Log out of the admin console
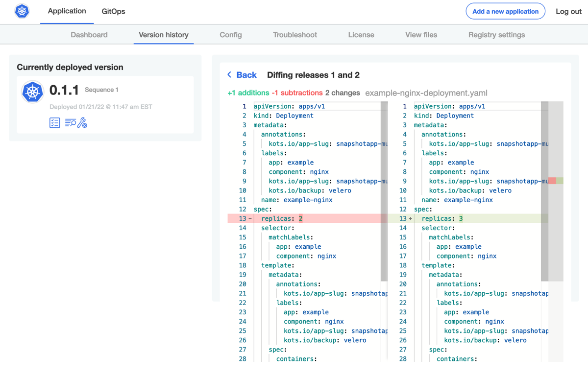588x376 pixels. (x=568, y=11)
